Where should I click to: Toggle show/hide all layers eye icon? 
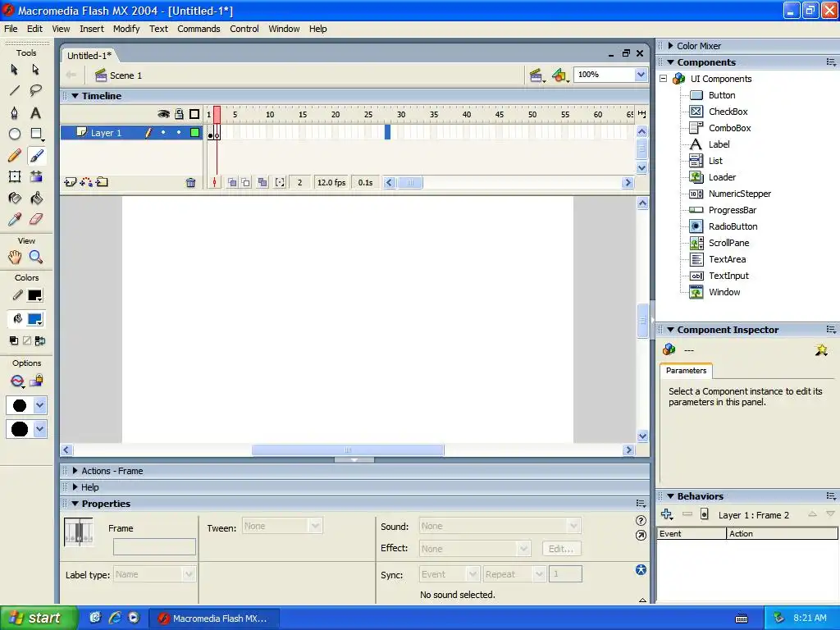163,114
